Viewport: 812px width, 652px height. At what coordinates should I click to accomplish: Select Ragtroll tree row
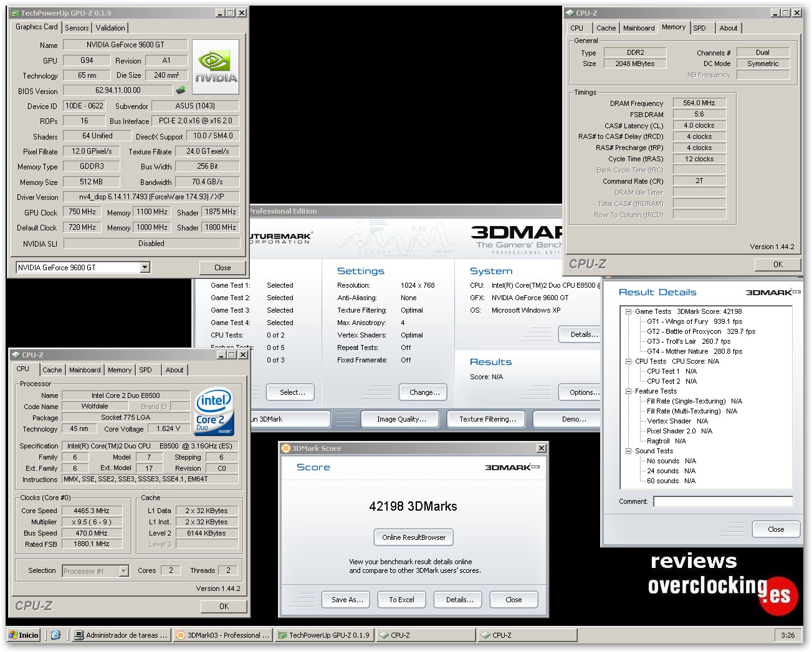tap(666, 441)
